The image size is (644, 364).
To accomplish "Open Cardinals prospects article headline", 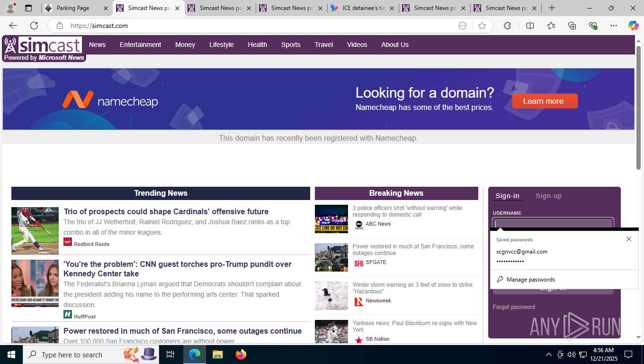I will (166, 211).
